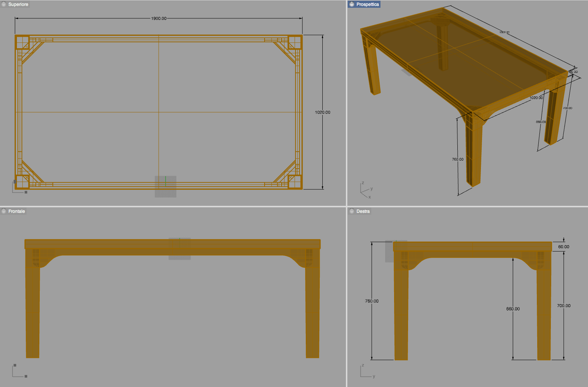The width and height of the screenshot is (588, 387).
Task: Select the 760.00 dimension in Prospettica view
Action: tap(458, 159)
